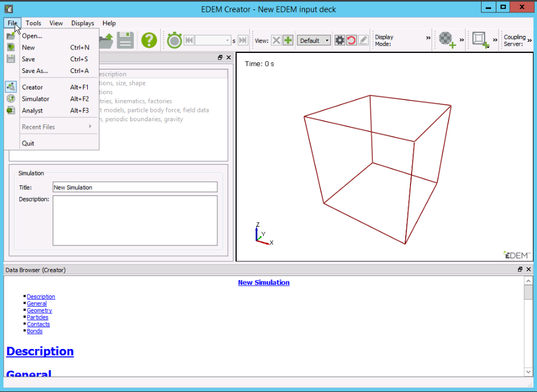The height and width of the screenshot is (392, 537).
Task: Float the Creator side panel
Action: [x=220, y=58]
